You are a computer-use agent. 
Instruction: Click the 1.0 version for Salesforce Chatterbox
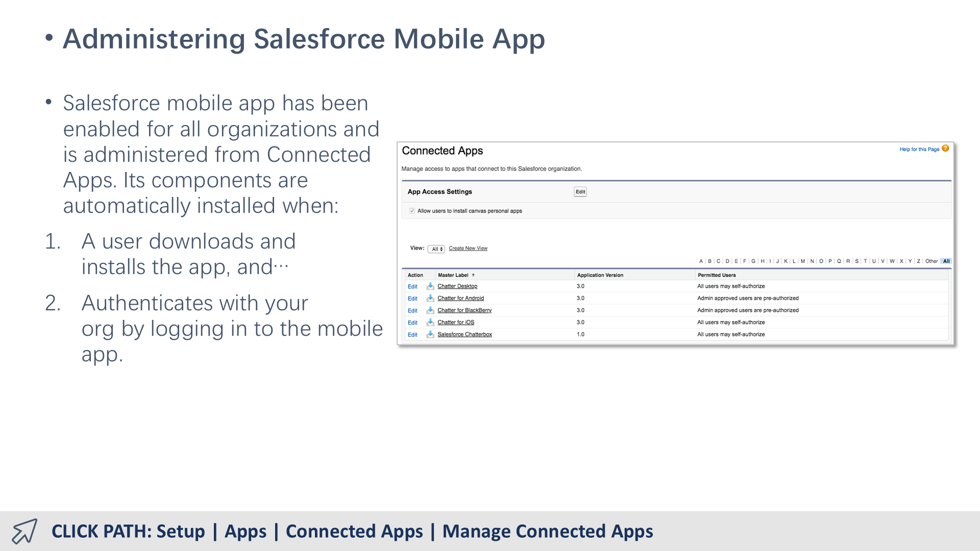point(580,334)
